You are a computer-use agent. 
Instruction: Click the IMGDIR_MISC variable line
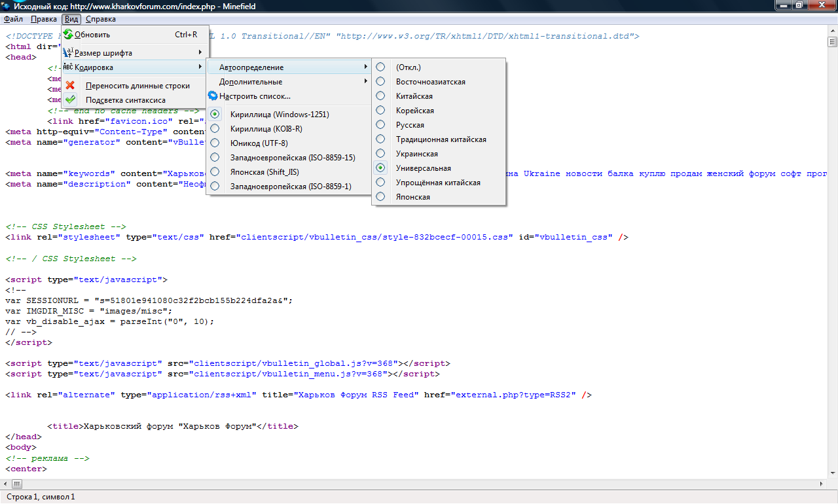tap(88, 311)
